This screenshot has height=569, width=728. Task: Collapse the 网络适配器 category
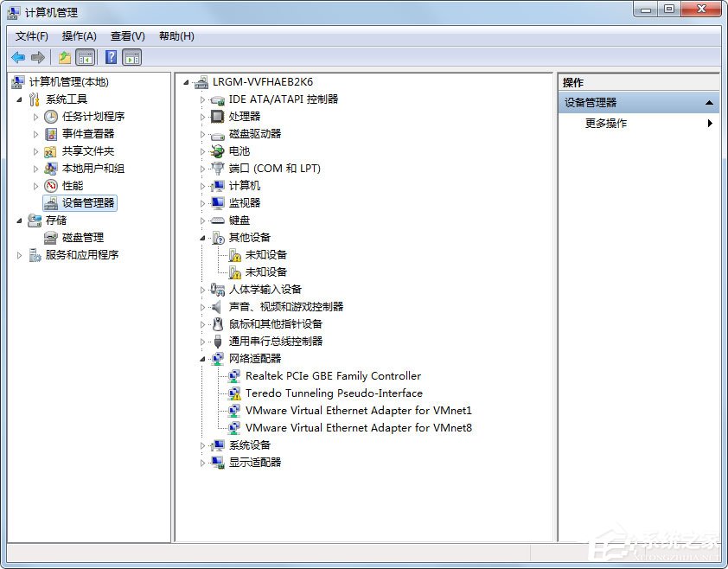[x=202, y=358]
